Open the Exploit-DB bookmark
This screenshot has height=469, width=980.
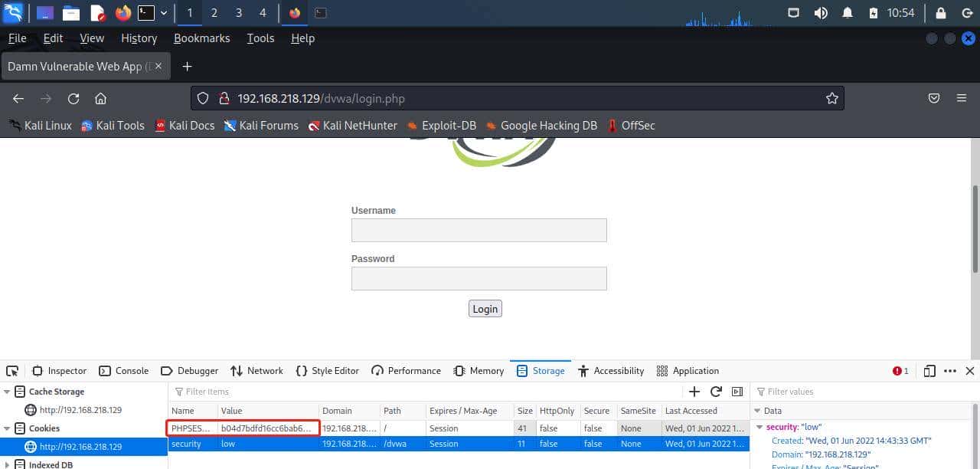tap(441, 126)
